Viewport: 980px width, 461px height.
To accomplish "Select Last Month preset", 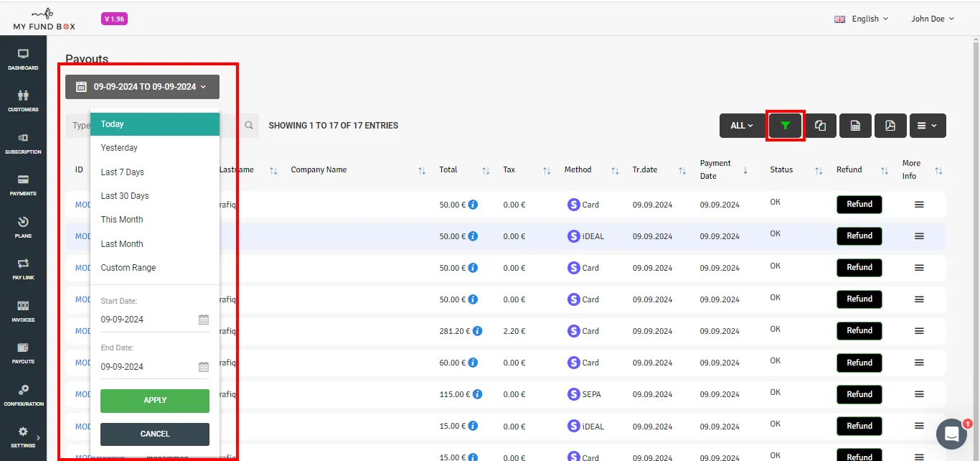I will coord(155,244).
